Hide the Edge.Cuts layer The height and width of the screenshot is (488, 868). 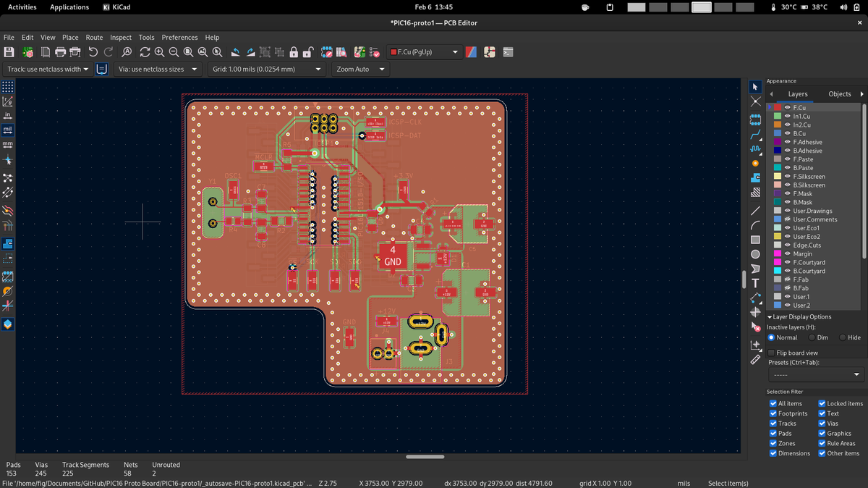(787, 245)
